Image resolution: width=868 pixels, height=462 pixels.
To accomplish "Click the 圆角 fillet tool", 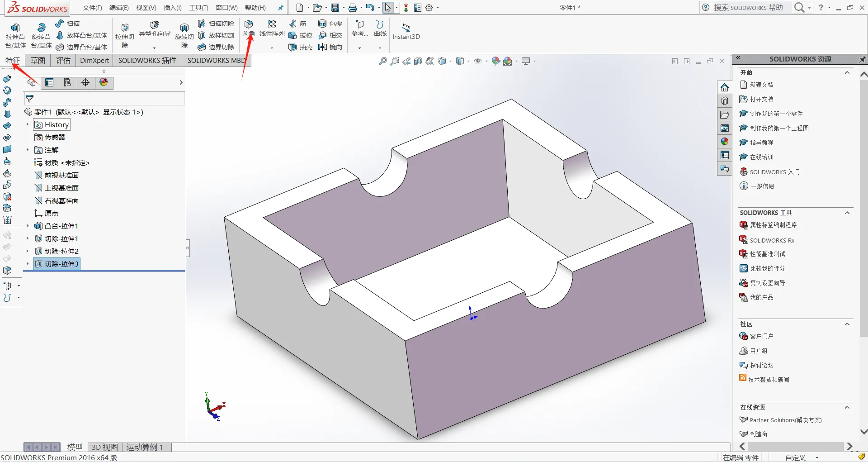I will 249,29.
